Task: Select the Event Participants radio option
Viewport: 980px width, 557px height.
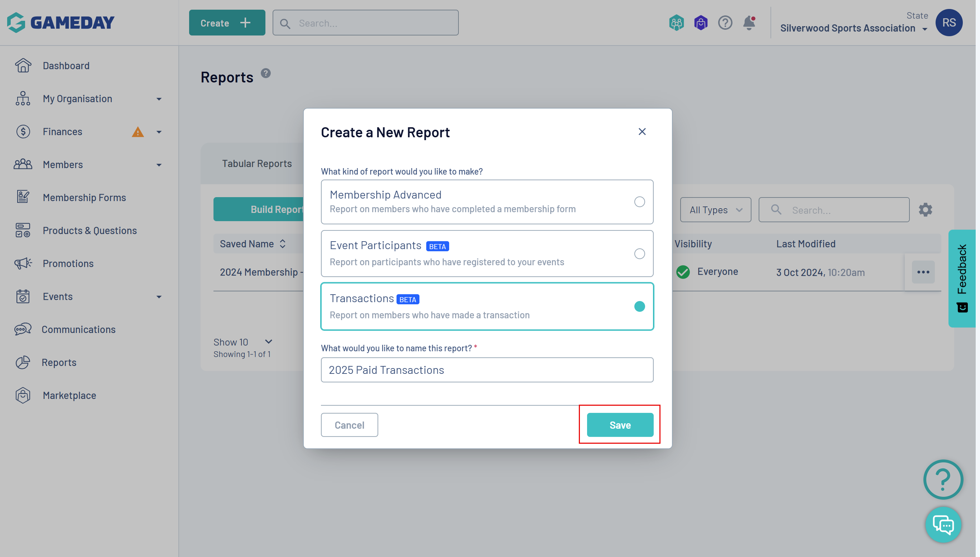Action: pyautogui.click(x=639, y=254)
